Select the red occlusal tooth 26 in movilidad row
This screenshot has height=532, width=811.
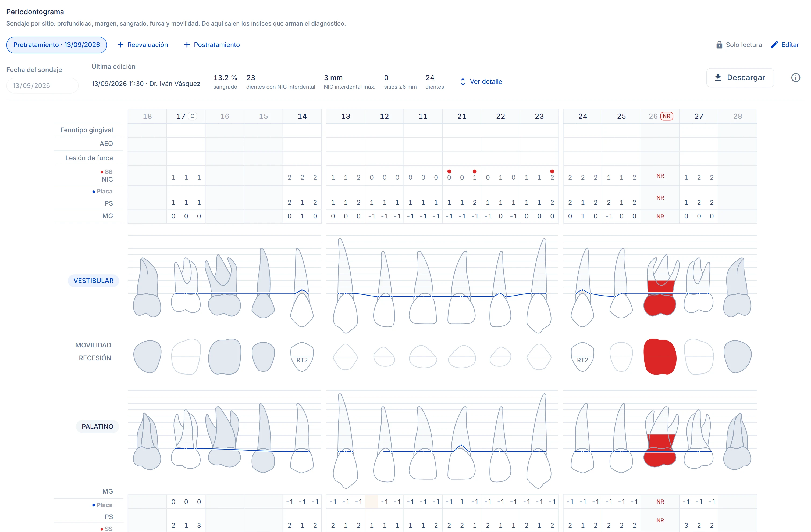(660, 357)
